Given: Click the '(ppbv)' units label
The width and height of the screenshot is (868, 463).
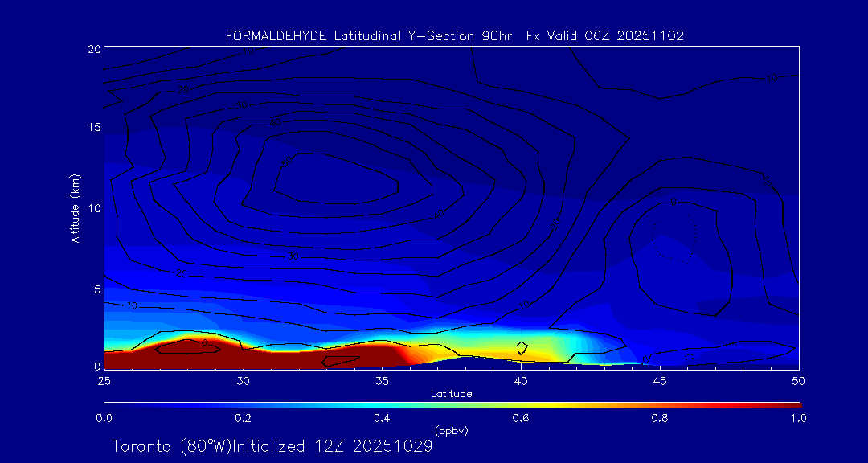Looking at the screenshot, I should (451, 431).
